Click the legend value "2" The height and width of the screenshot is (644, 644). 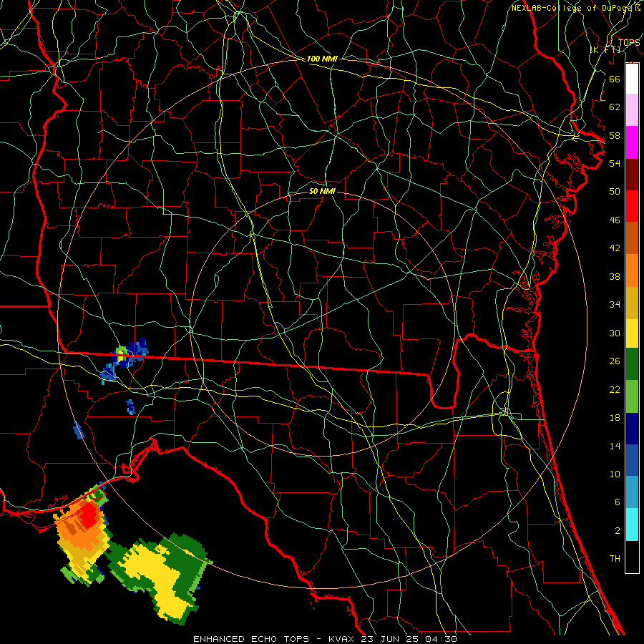coord(617,531)
